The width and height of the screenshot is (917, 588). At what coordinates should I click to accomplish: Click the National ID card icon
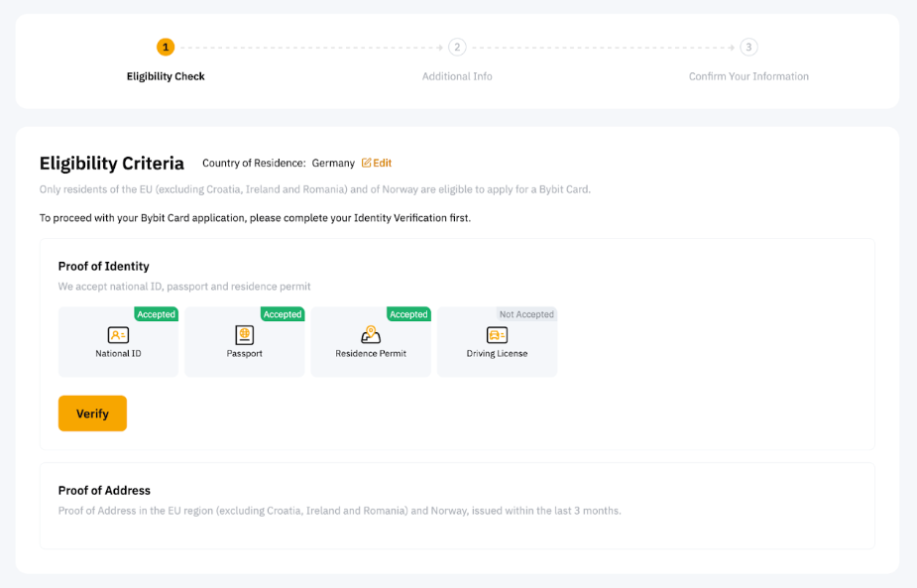(x=118, y=335)
